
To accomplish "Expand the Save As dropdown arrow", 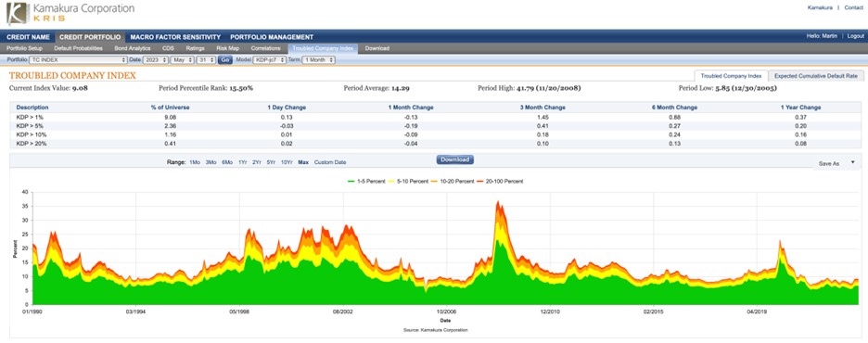I will (852, 162).
